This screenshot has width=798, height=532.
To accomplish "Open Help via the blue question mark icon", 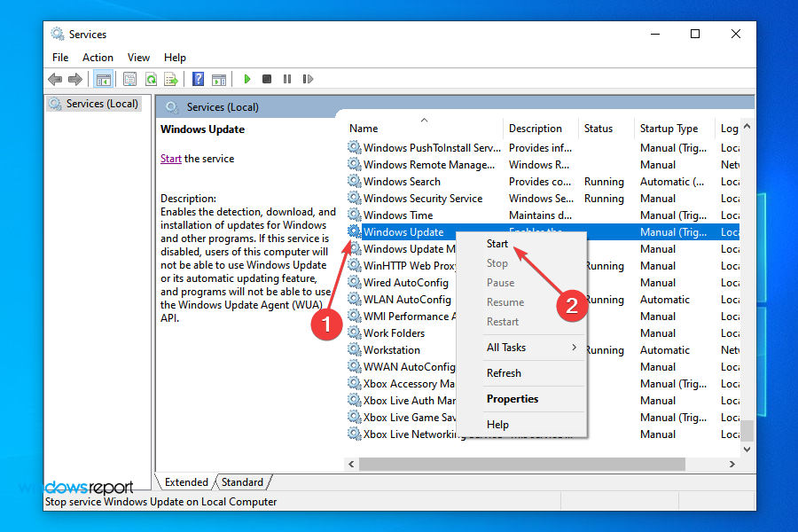I will point(198,79).
